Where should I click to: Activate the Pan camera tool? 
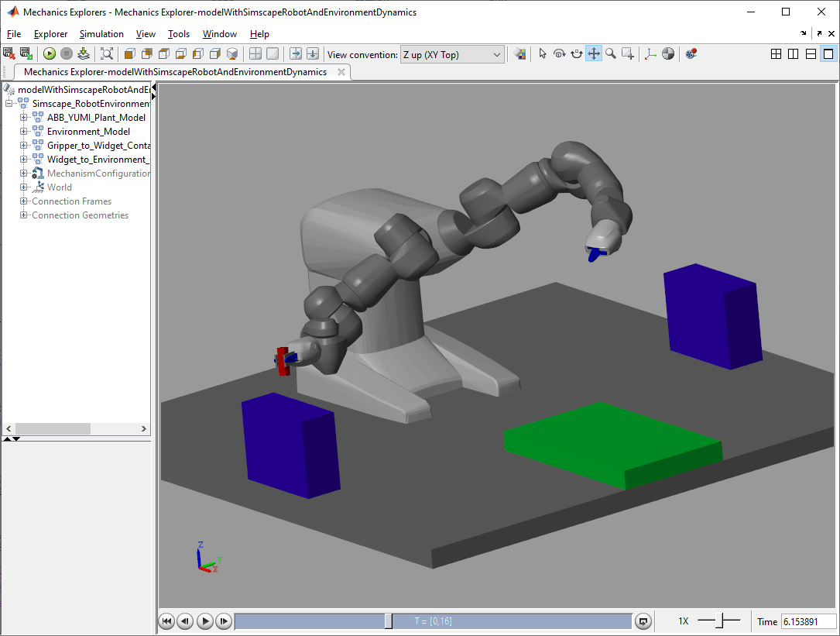(x=593, y=53)
